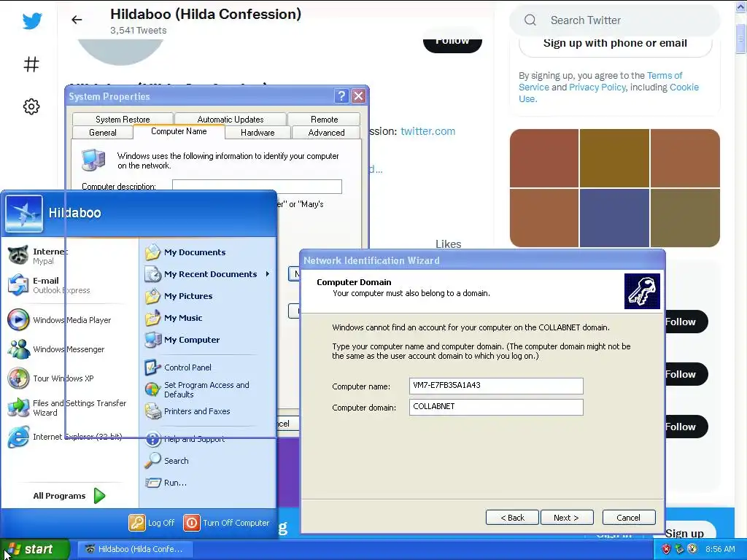This screenshot has height=560, width=747.
Task: Click Next in Network Identification Wizard
Action: [566, 518]
